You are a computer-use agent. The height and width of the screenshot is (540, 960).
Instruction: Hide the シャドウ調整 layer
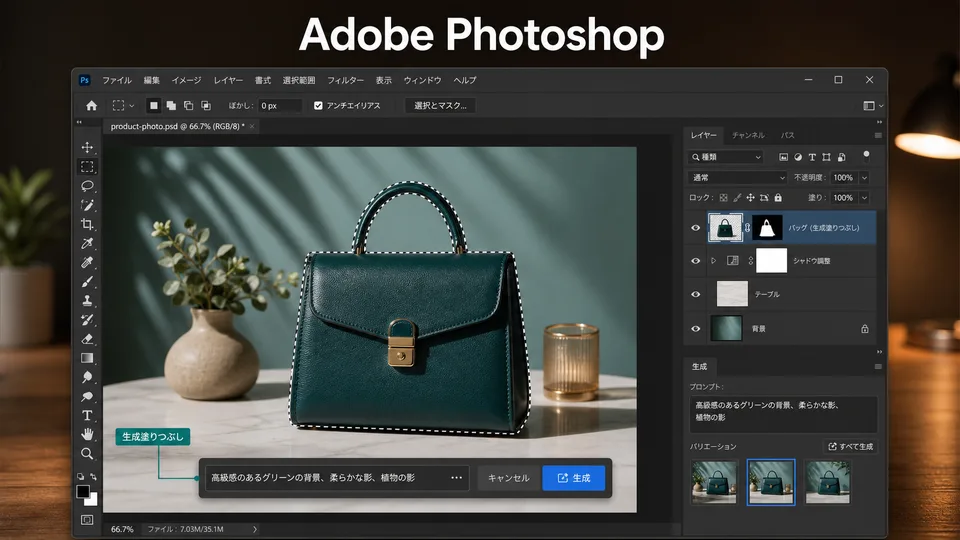coord(696,261)
